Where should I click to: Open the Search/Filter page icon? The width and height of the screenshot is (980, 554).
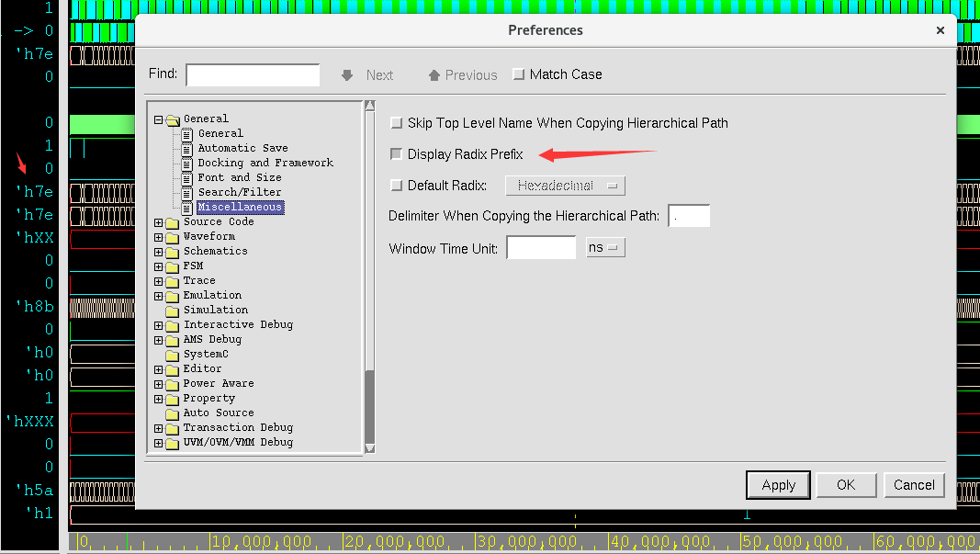point(187,192)
